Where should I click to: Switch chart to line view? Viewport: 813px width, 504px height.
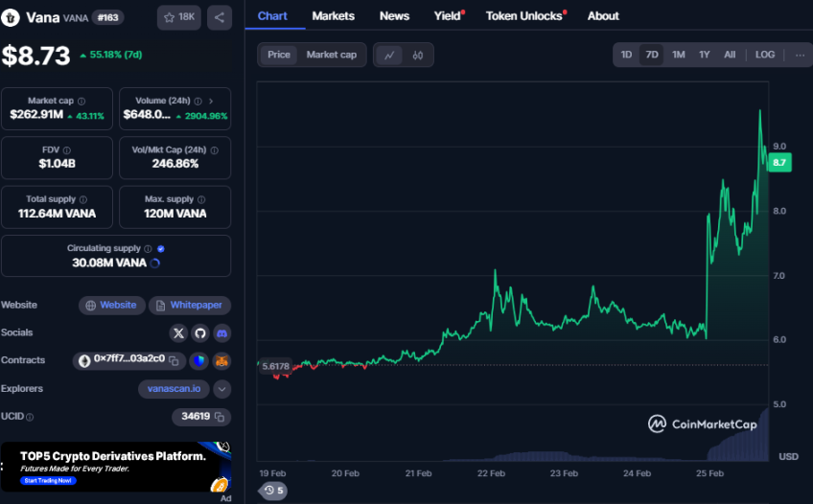coord(389,55)
